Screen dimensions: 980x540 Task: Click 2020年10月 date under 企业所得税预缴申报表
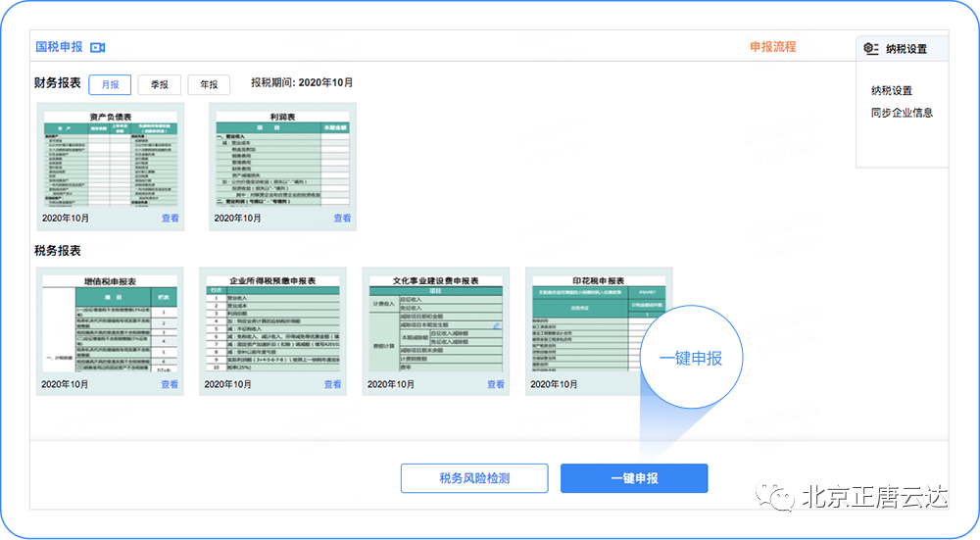[x=228, y=384]
